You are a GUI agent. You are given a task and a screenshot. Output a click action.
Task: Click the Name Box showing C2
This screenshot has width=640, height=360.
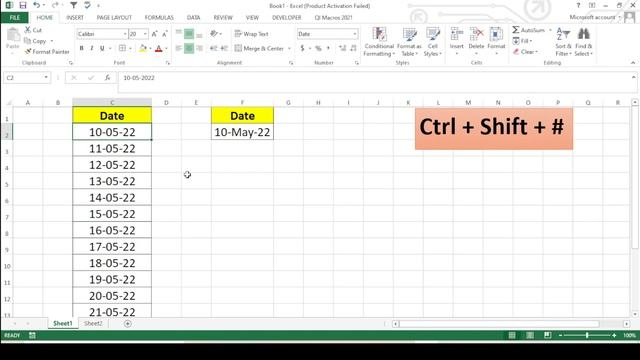tap(27, 78)
